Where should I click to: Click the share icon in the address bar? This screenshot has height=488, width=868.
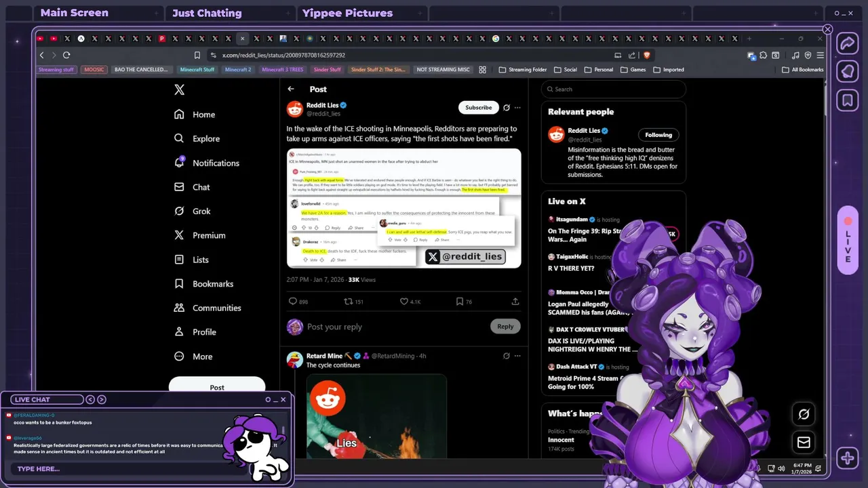point(632,55)
